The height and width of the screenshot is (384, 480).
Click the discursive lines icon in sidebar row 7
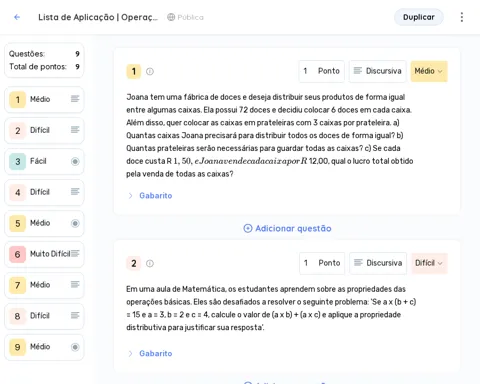(75, 284)
